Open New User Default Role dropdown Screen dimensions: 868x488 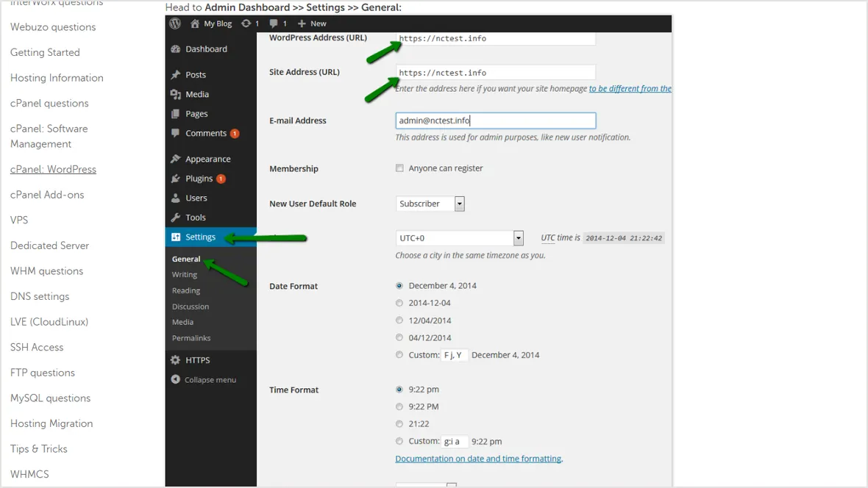point(430,204)
